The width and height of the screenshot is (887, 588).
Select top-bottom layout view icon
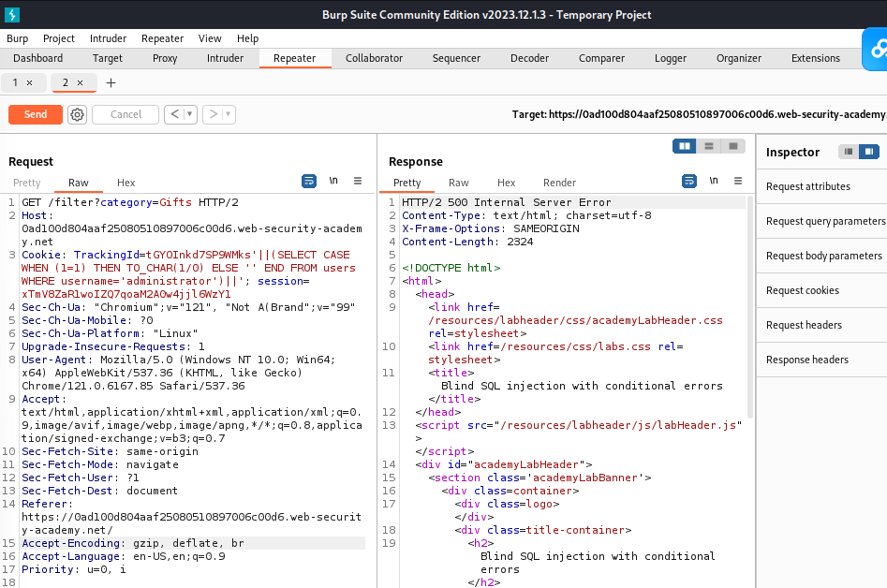709,146
